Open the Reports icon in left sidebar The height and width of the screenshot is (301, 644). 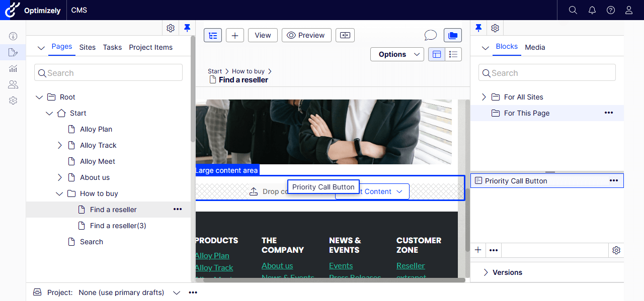click(x=13, y=68)
